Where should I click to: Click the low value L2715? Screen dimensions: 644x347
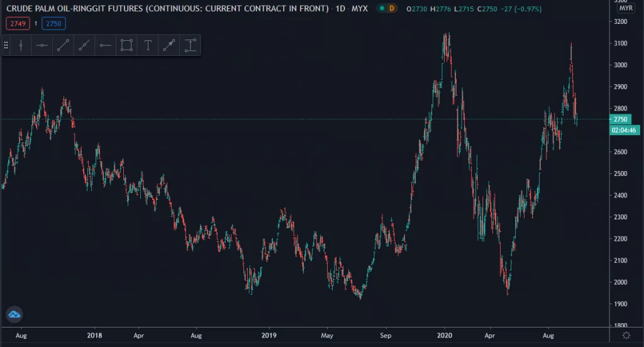coord(464,9)
